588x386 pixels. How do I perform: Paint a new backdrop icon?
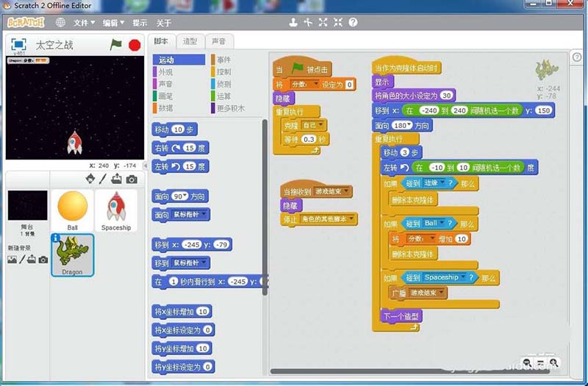pyautogui.click(x=22, y=260)
